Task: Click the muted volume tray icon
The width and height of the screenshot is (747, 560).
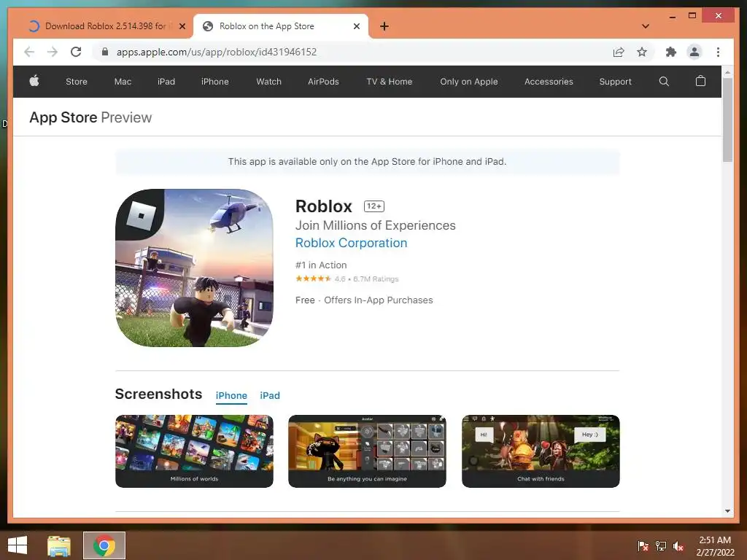Action: (678, 546)
